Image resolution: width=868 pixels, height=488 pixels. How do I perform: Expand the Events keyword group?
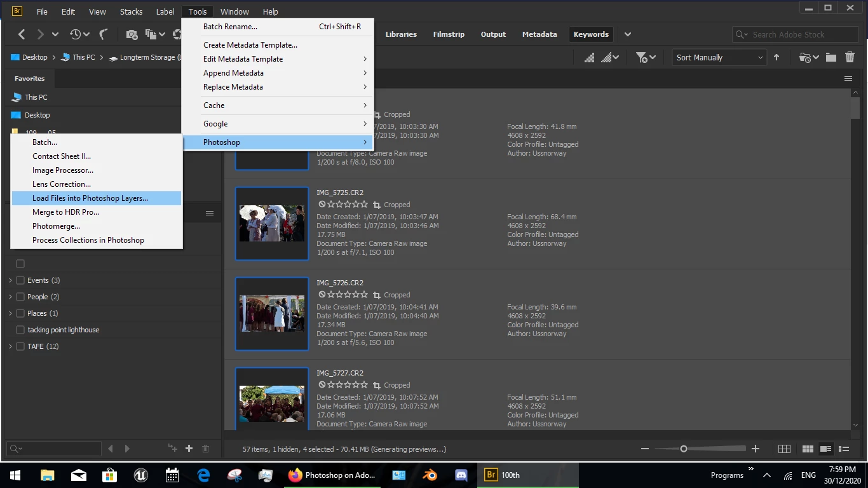[x=10, y=280]
